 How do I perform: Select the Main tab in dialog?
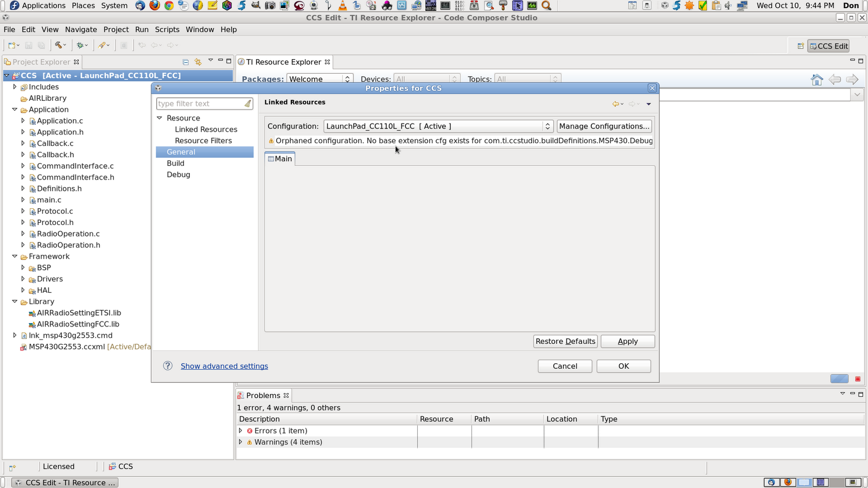point(280,159)
